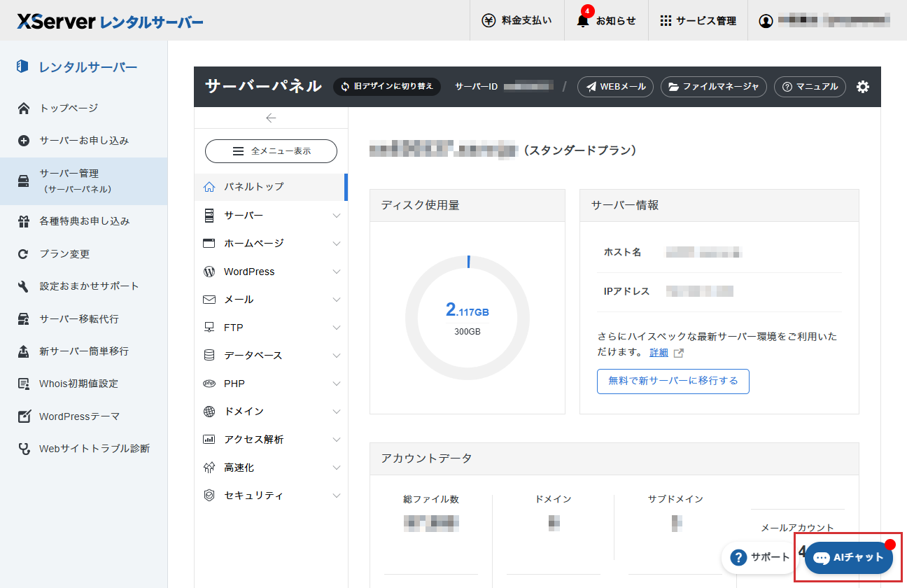Click the PHP icon in panel menu
This screenshot has width=907, height=588.
pos(209,384)
